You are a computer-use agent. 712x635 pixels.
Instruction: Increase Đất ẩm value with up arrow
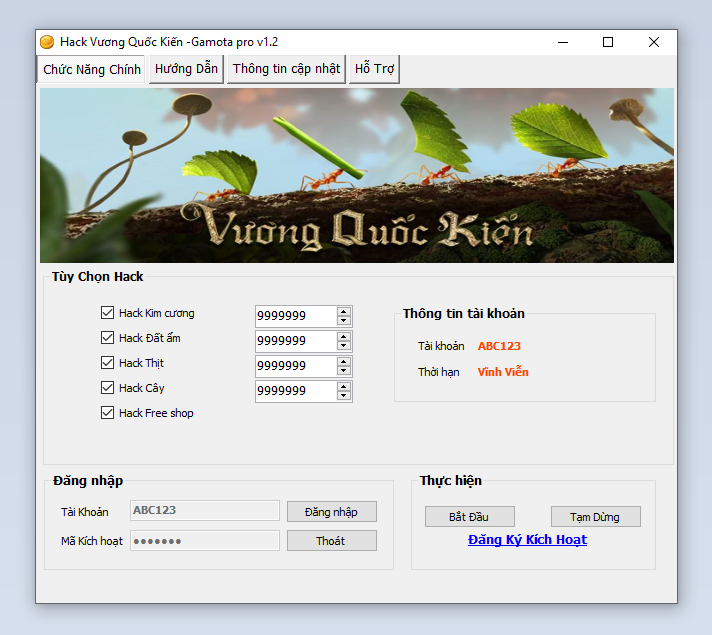tap(344, 336)
